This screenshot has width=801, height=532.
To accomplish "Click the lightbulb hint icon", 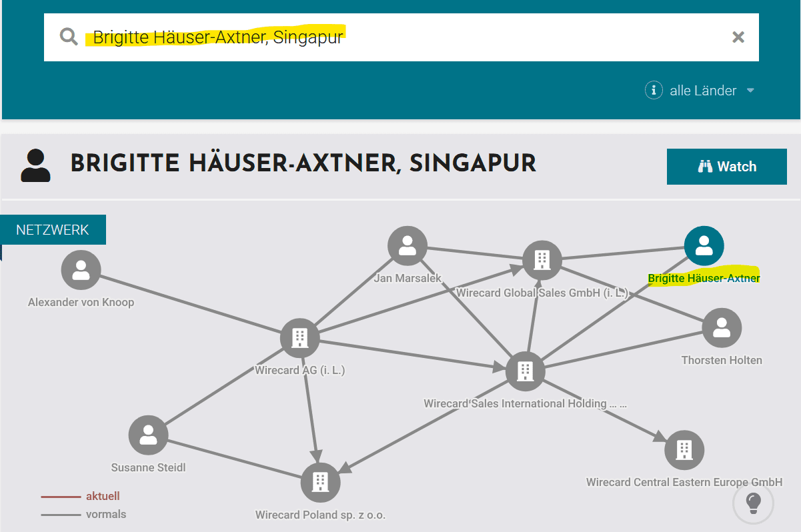I will tap(753, 502).
